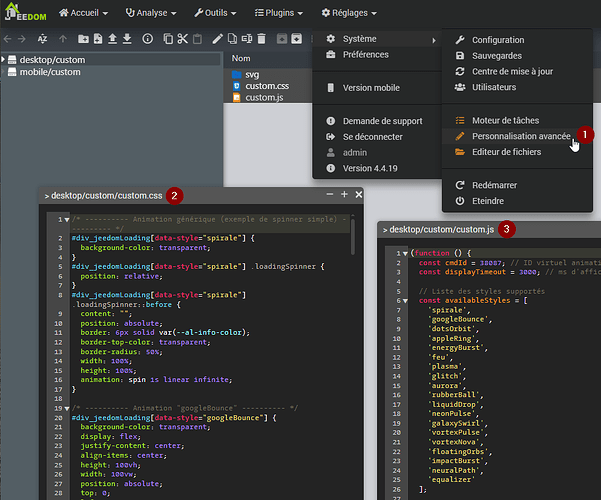Click the mobile/custom drive icon
The image size is (601, 500).
(x=12, y=72)
